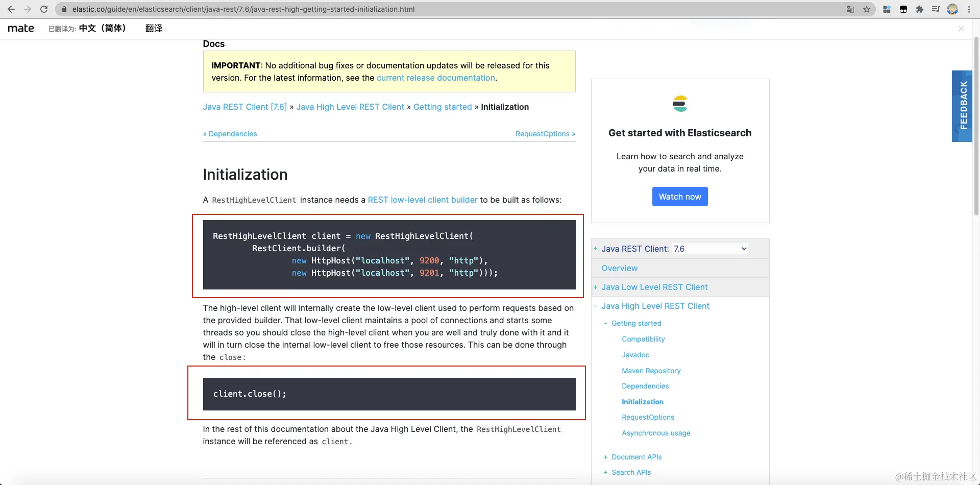This screenshot has width=980, height=485.
Task: Open the FEEDBACK side tab
Action: pos(963,106)
